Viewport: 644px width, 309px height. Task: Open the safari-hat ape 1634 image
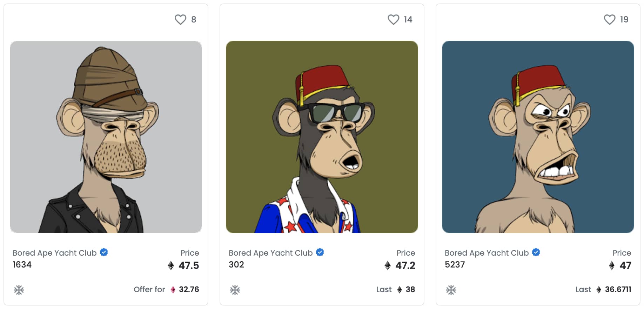[106, 137]
